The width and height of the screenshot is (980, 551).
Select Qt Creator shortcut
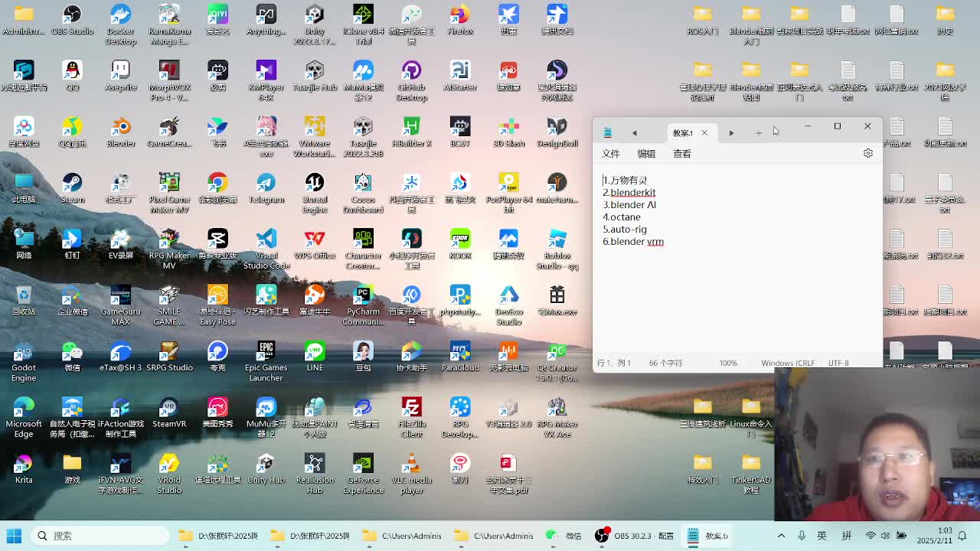[x=557, y=361]
